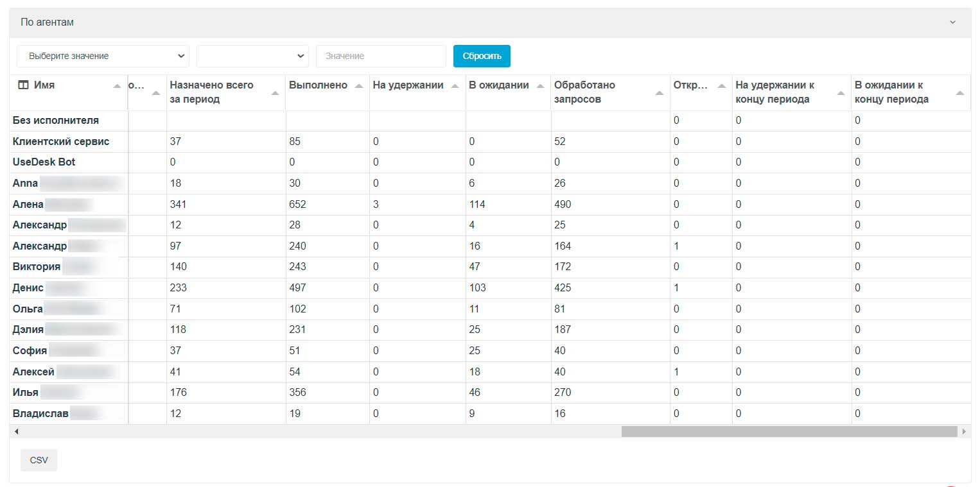Sort by the Откр… column arrow
The height and width of the screenshot is (487, 980).
pyautogui.click(x=722, y=86)
